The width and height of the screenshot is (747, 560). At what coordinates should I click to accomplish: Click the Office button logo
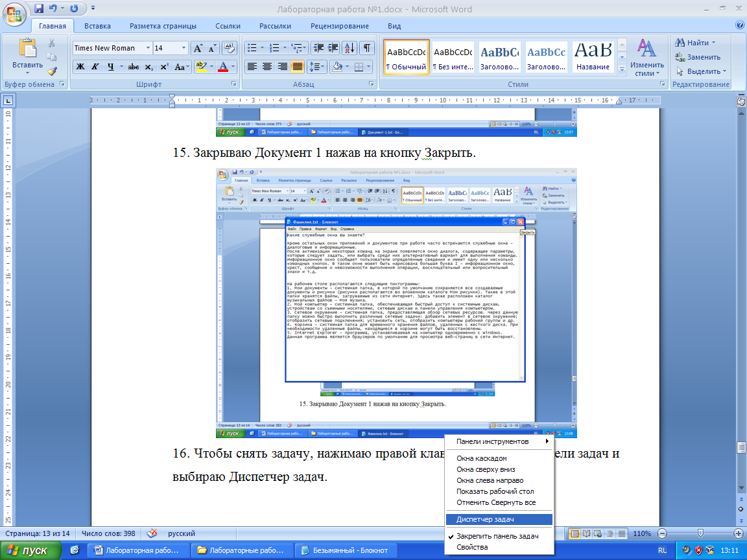click(14, 14)
